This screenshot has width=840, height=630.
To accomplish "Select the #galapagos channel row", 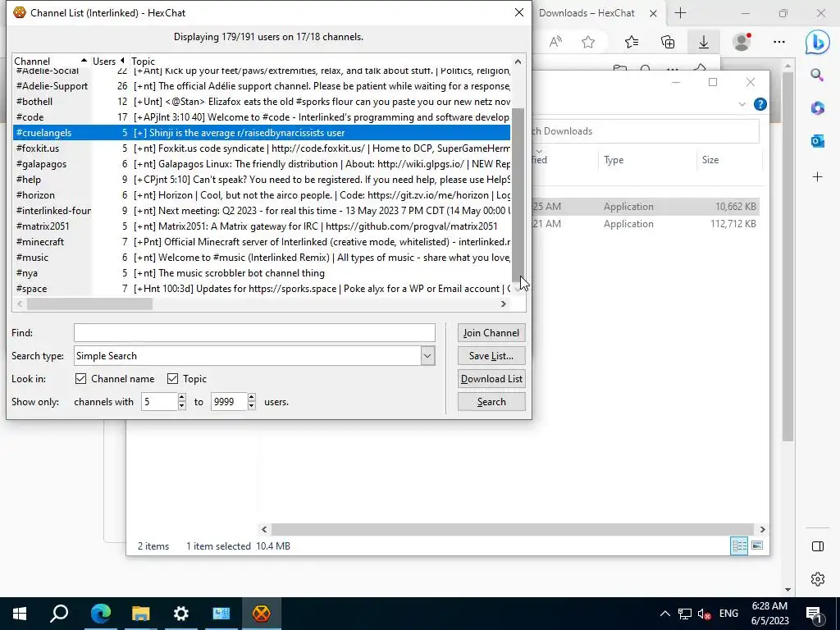I will coord(262,164).
